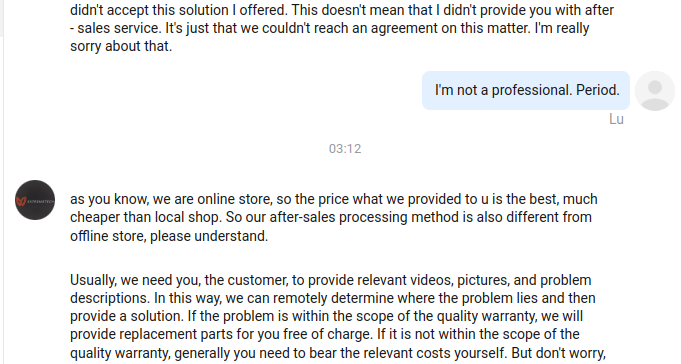Image resolution: width=681 pixels, height=364 pixels.
Task: Select the blue "I'm not a professional" bubble
Action: [x=526, y=90]
